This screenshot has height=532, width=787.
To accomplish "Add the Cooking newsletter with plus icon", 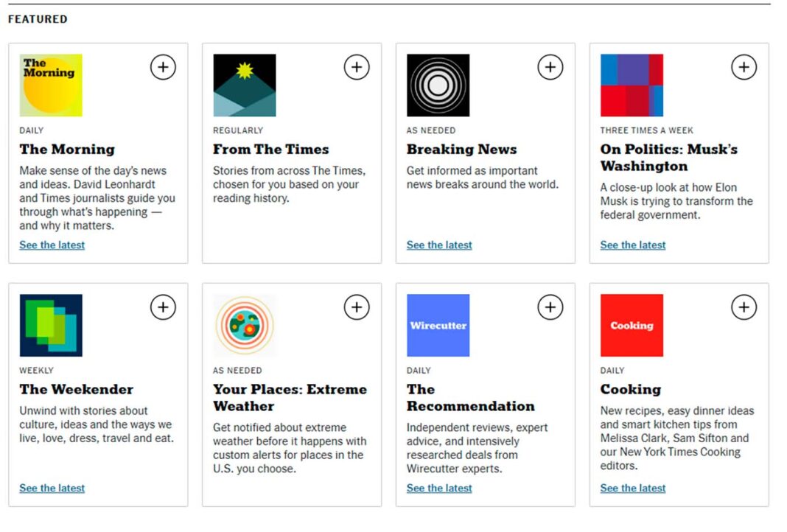I will [744, 307].
